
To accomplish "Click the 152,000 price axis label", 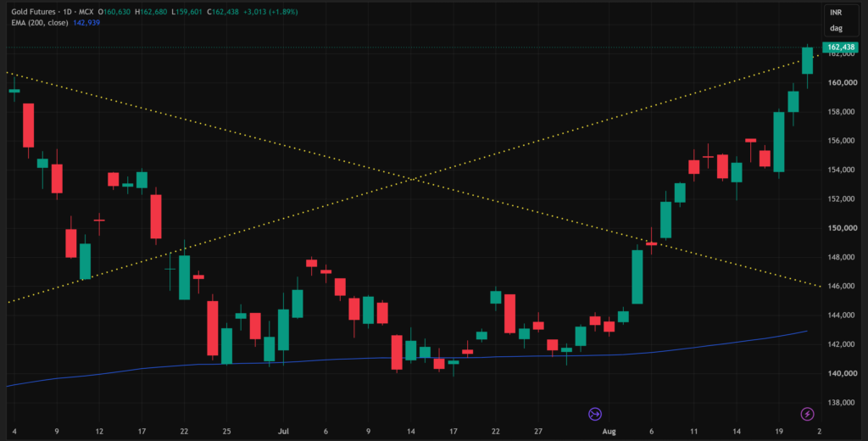I will [842, 199].
